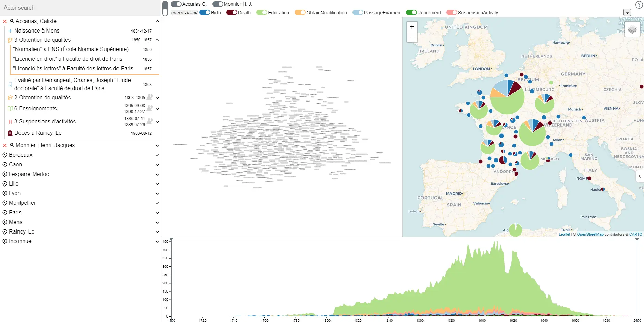Open the OpenStreetMap attribution link

[x=590, y=234]
